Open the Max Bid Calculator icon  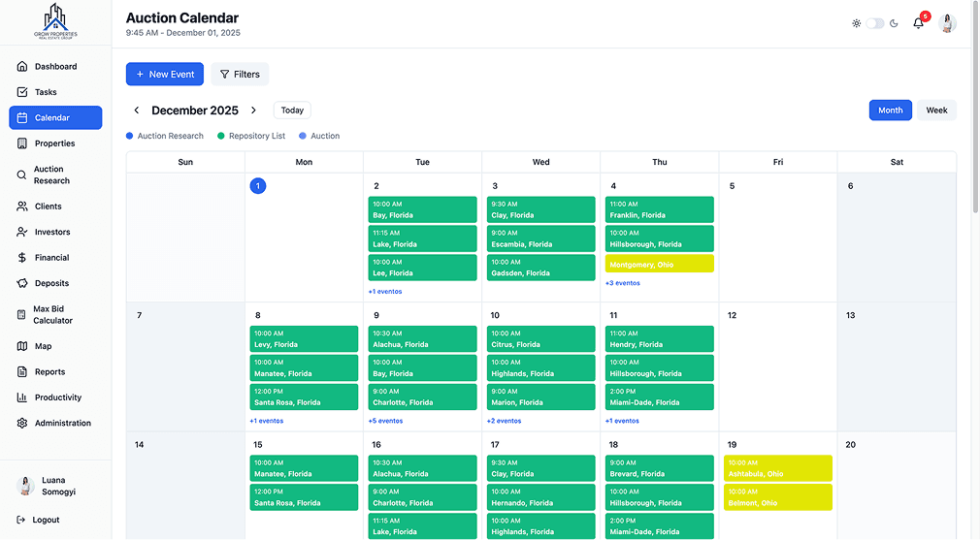click(x=22, y=315)
